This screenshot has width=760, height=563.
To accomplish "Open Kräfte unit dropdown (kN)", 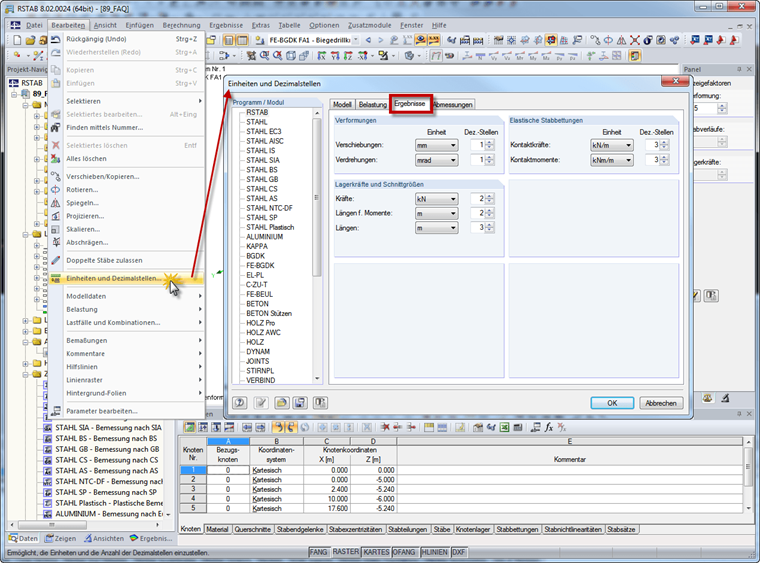I will pos(436,199).
